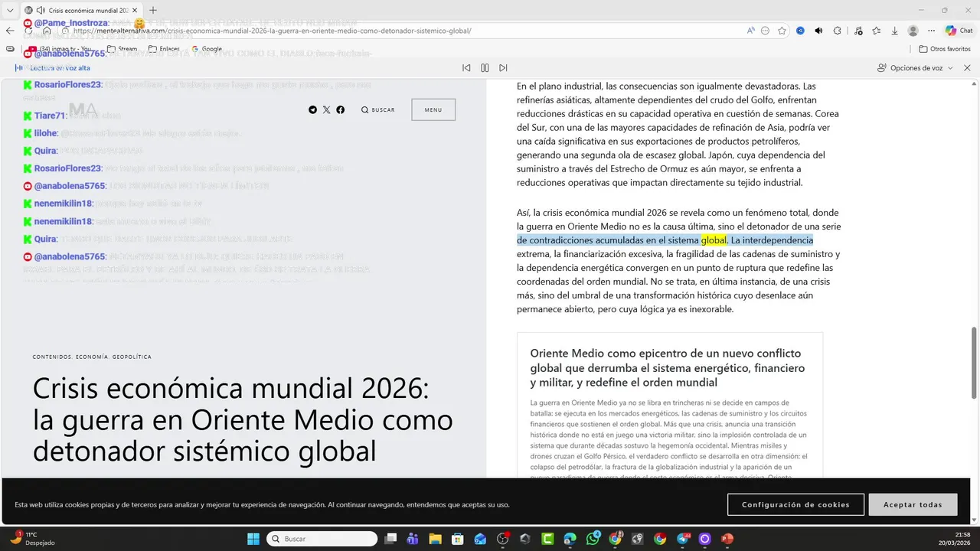
Task: Pause the read aloud playback
Action: 485,68
